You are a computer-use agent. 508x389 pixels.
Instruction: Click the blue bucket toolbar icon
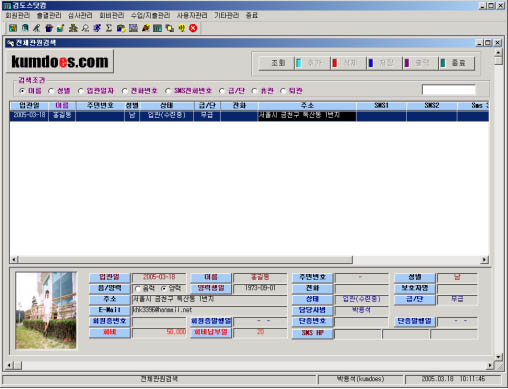[49, 28]
